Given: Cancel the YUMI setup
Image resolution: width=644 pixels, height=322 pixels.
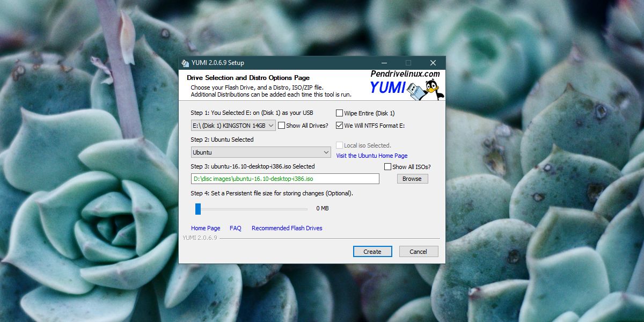Looking at the screenshot, I should pos(419,251).
